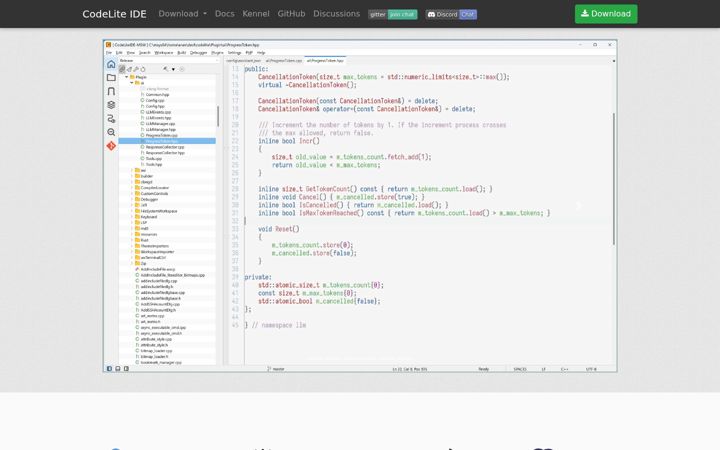Click the refresh icon in workspace toolbar
720x450 pixels.
coord(143,69)
